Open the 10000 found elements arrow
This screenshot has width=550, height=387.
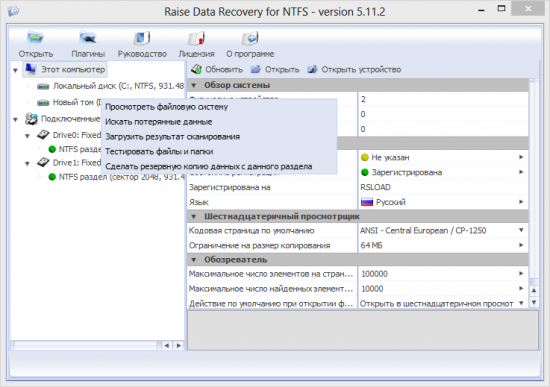[x=521, y=288]
